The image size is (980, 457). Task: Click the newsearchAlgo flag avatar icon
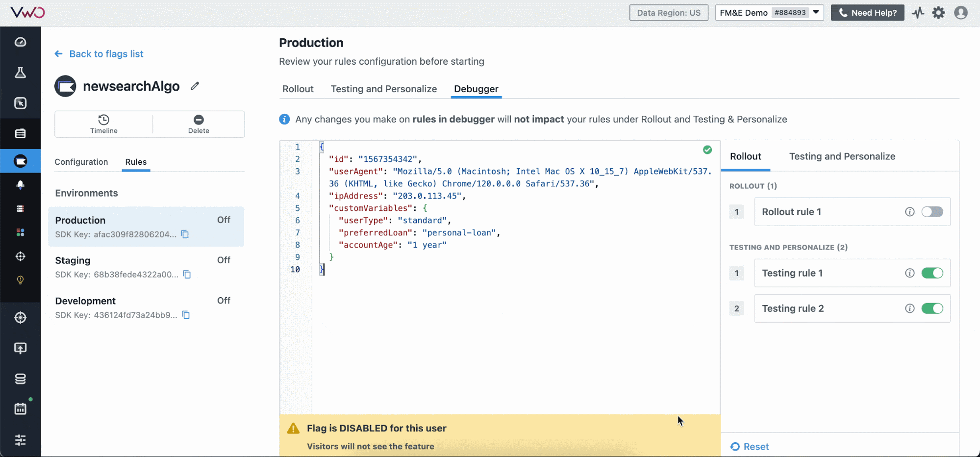[x=65, y=86]
